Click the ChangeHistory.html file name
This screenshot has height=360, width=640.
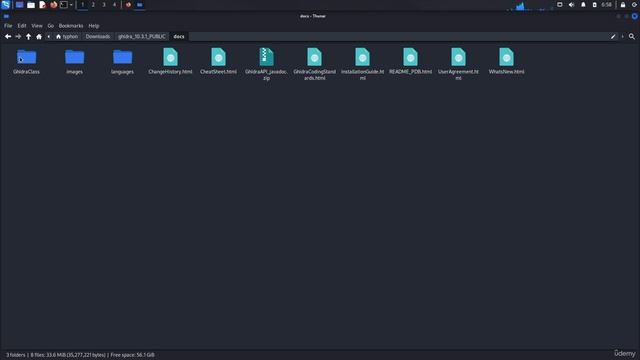pos(170,72)
